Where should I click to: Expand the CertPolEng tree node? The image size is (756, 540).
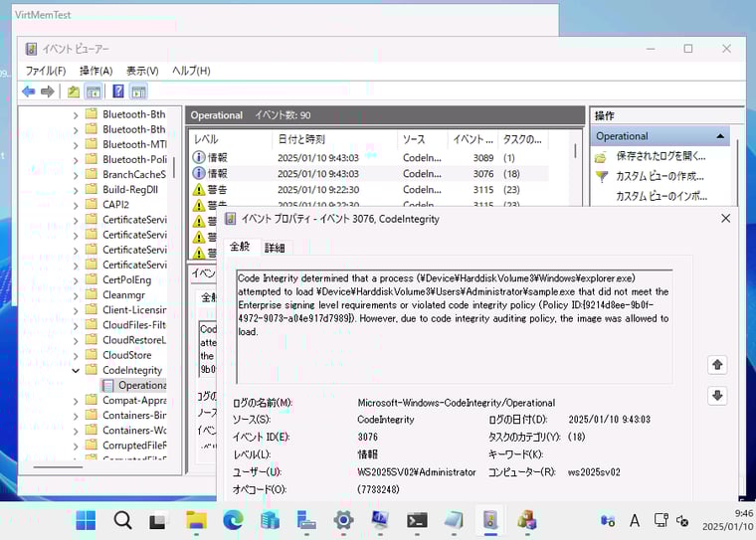pyautogui.click(x=76, y=280)
